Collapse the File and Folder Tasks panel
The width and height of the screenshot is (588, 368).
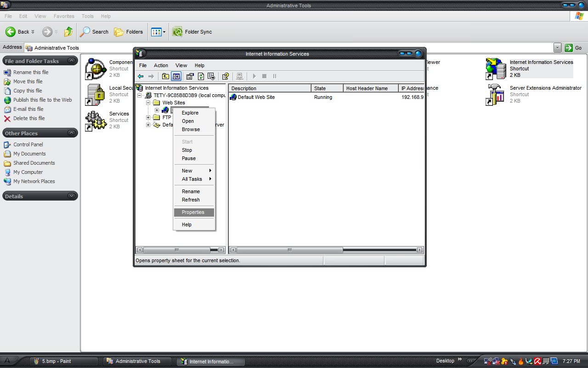(x=72, y=61)
